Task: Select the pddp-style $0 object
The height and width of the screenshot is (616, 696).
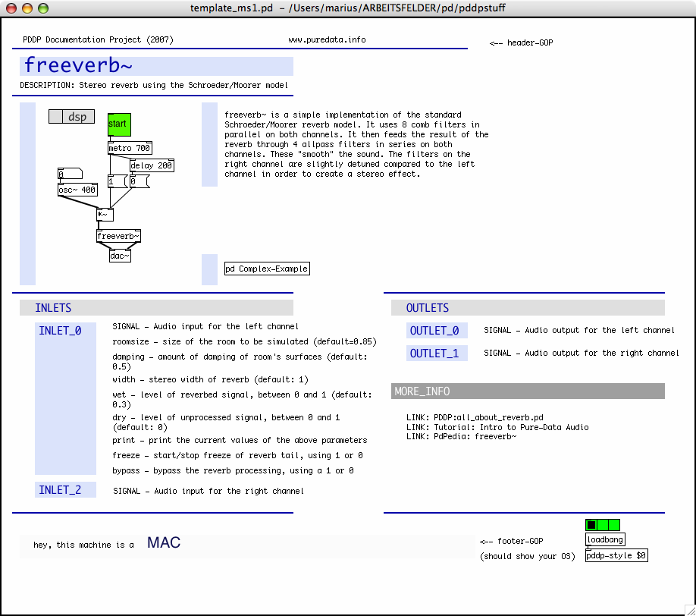Action: 616,555
